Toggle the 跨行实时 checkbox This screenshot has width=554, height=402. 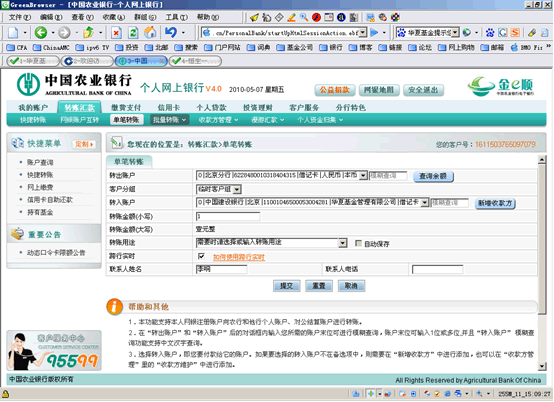pyautogui.click(x=201, y=256)
